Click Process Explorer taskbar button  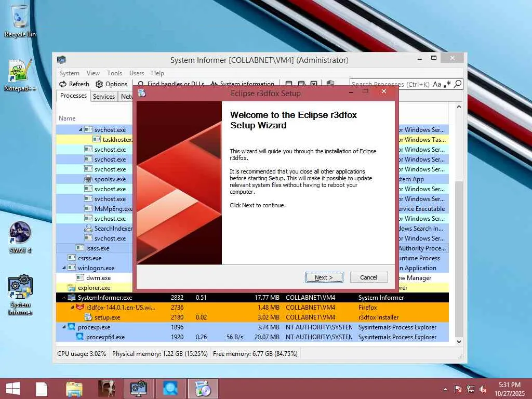(x=170, y=389)
